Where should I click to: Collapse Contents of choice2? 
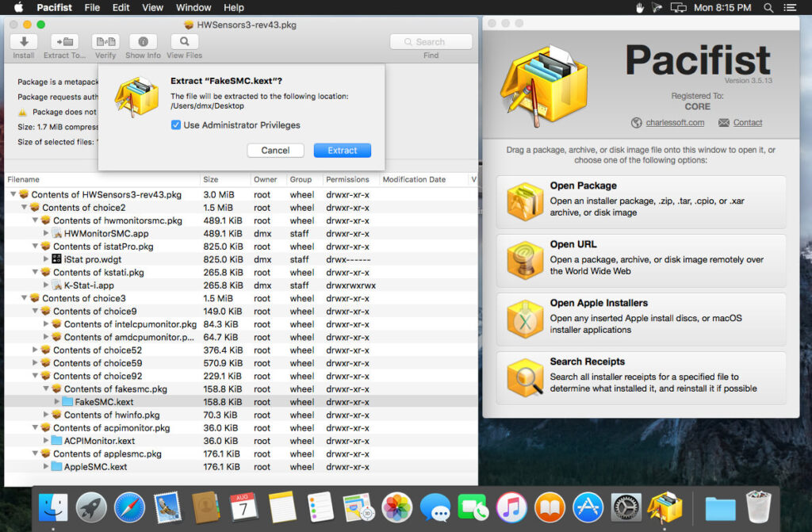(x=24, y=207)
